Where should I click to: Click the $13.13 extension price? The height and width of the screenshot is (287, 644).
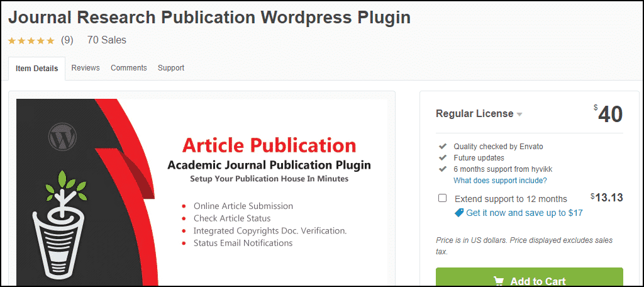point(607,198)
